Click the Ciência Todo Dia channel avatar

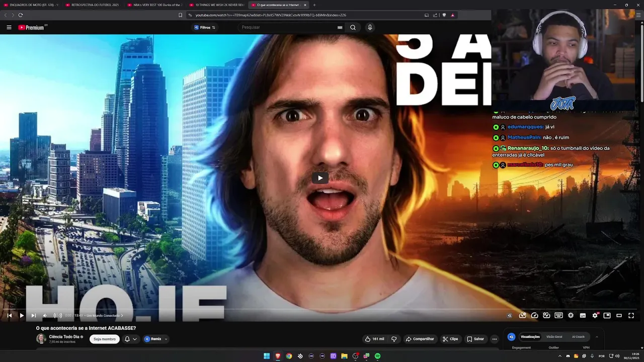[x=41, y=339]
